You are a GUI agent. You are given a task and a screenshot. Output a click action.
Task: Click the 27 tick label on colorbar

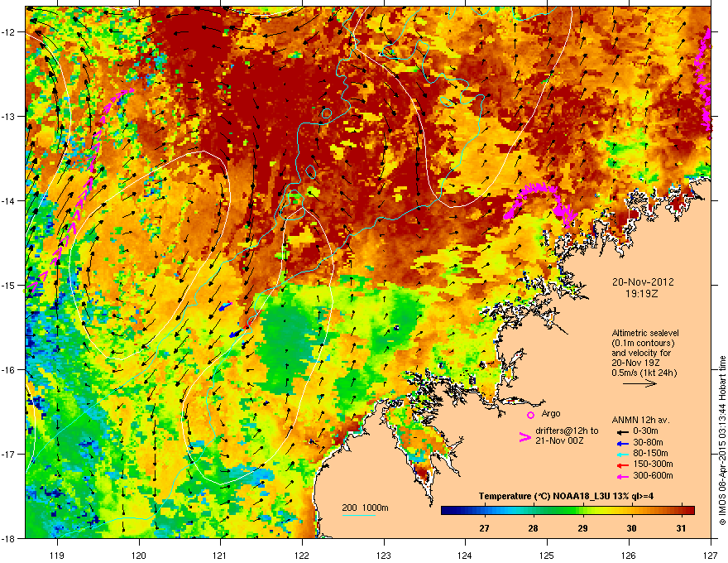[x=484, y=528]
